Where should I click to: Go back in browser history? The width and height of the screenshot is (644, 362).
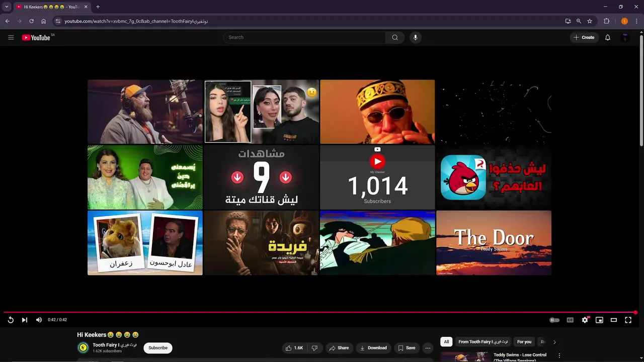[7, 21]
